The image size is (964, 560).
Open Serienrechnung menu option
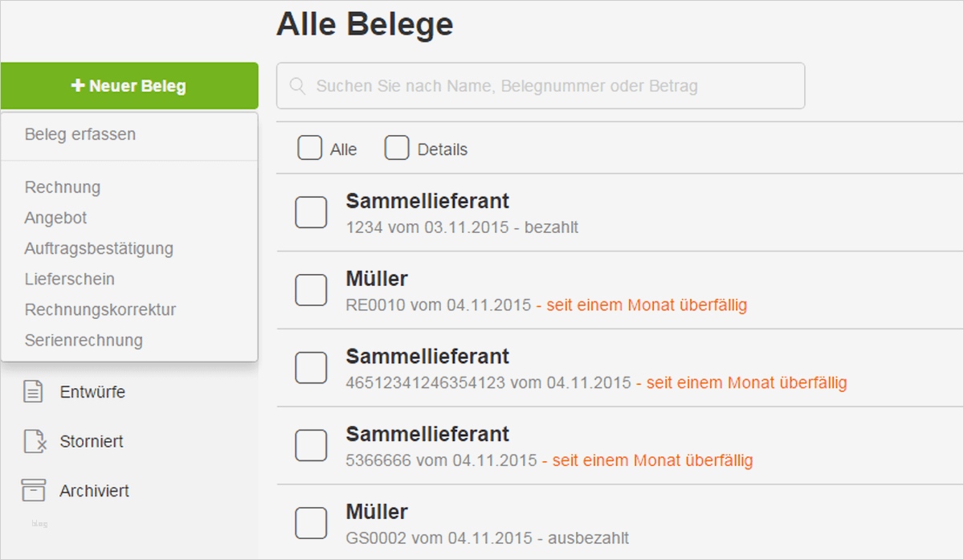point(84,340)
